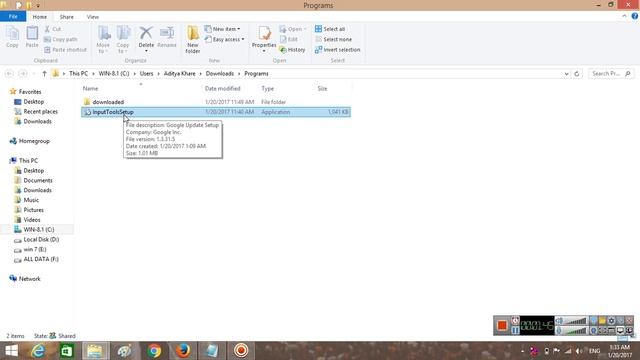
Task: Expand the Properties dropdown arrow
Action: pos(264,51)
